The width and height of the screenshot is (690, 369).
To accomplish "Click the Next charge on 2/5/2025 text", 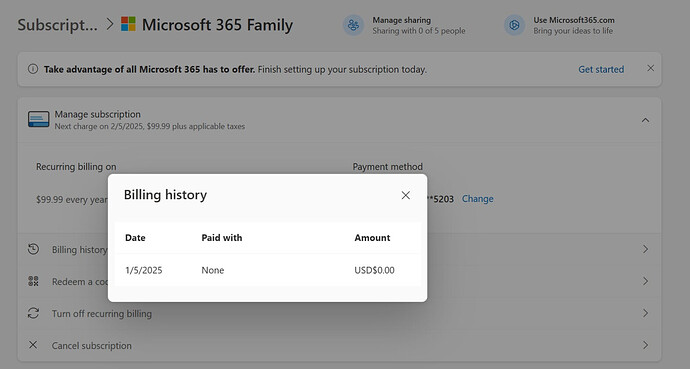I will pyautogui.click(x=150, y=127).
